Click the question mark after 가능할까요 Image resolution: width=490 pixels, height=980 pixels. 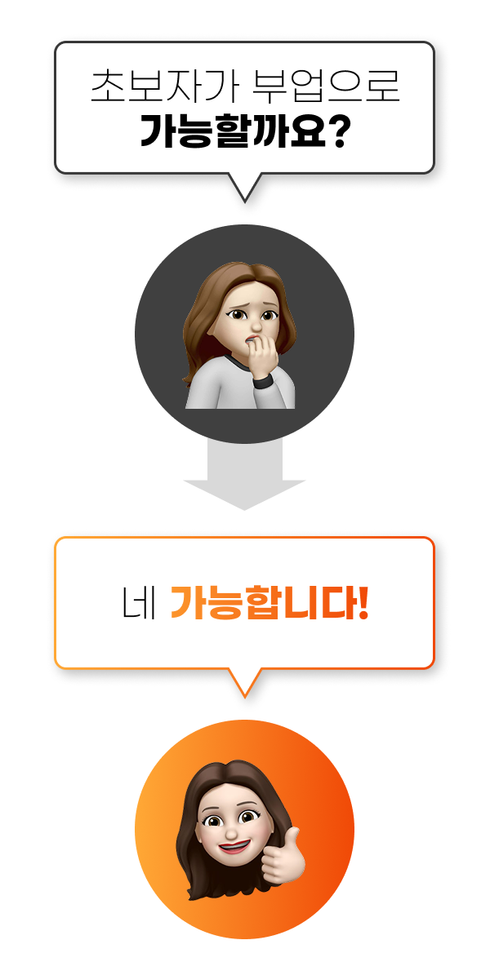[x=337, y=131]
